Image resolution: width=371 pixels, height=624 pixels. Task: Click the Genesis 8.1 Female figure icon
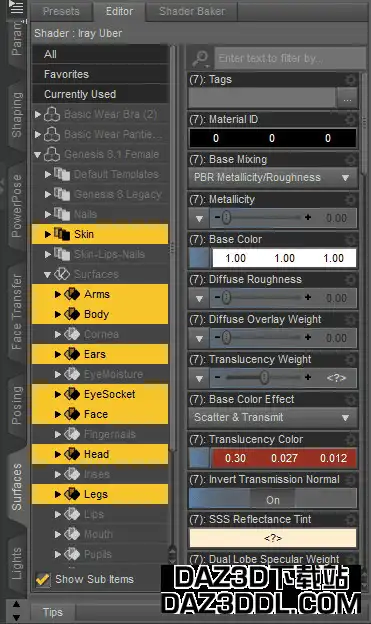52,154
